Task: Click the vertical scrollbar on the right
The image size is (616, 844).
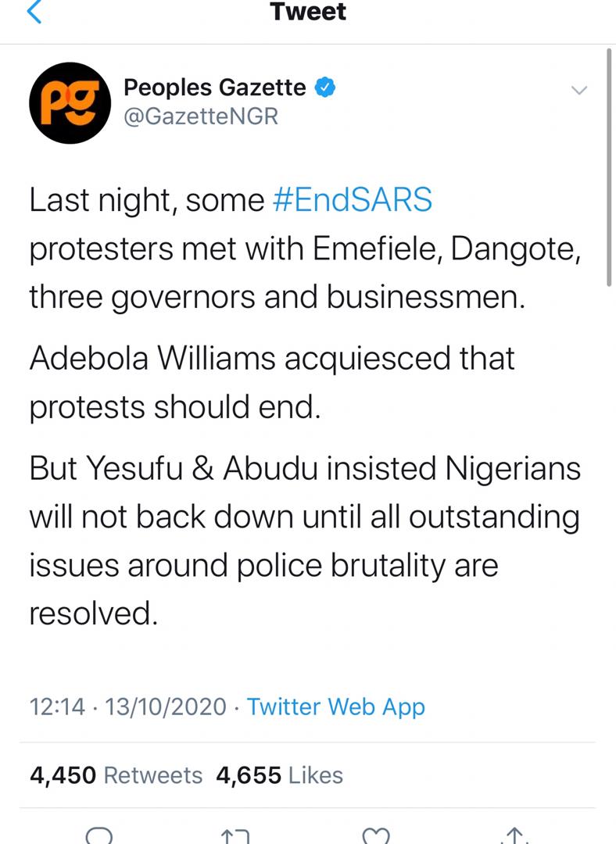Action: [608, 168]
